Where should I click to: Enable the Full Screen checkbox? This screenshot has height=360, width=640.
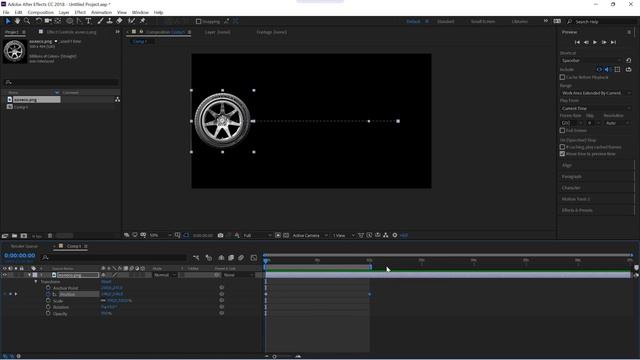(x=562, y=131)
